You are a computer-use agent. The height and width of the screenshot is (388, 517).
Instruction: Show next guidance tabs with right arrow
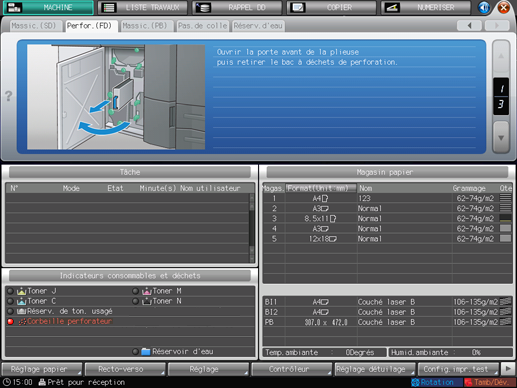pyautogui.click(x=497, y=25)
